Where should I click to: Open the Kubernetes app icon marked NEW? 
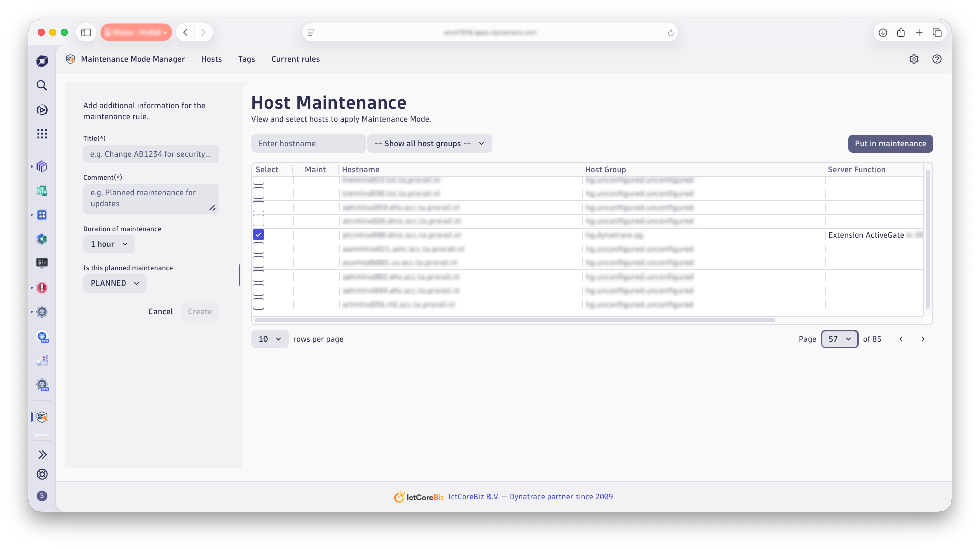(42, 336)
